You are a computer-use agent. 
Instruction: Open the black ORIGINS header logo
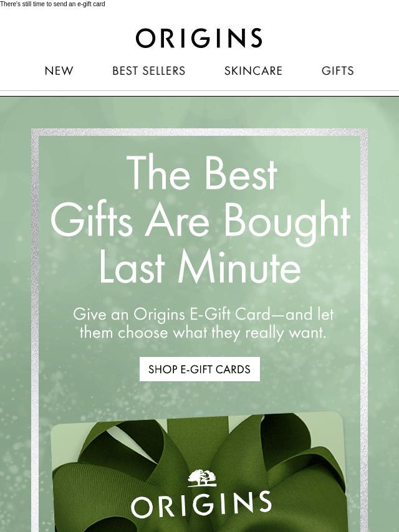(199, 38)
